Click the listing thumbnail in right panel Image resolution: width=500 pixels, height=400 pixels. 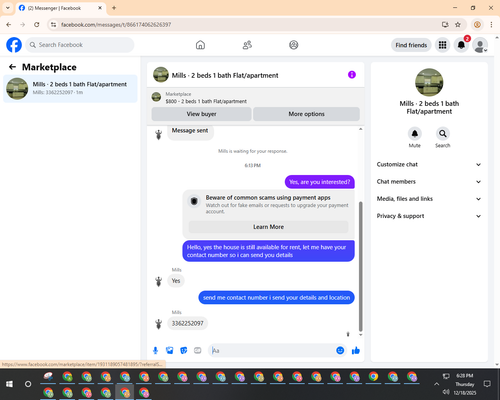[x=429, y=82]
